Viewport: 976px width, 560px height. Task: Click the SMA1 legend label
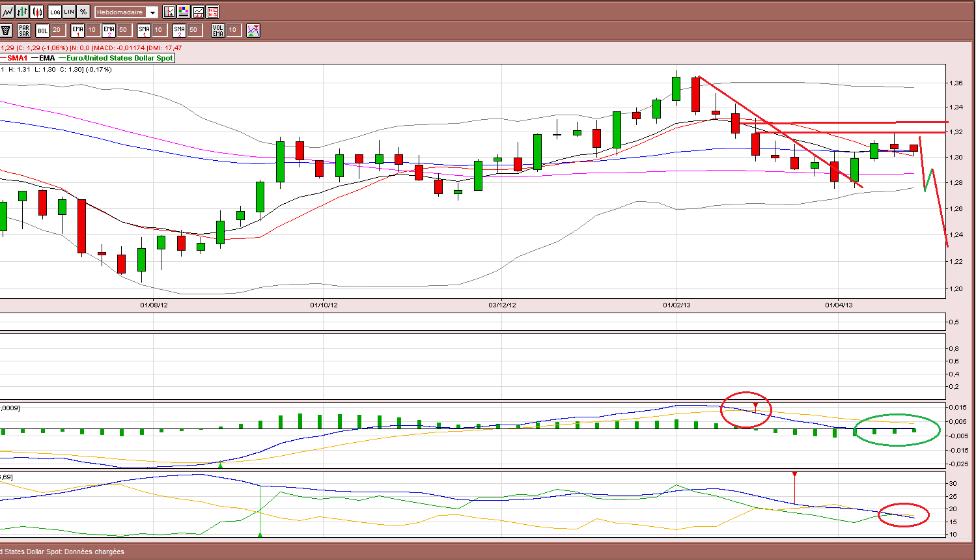tap(17, 58)
